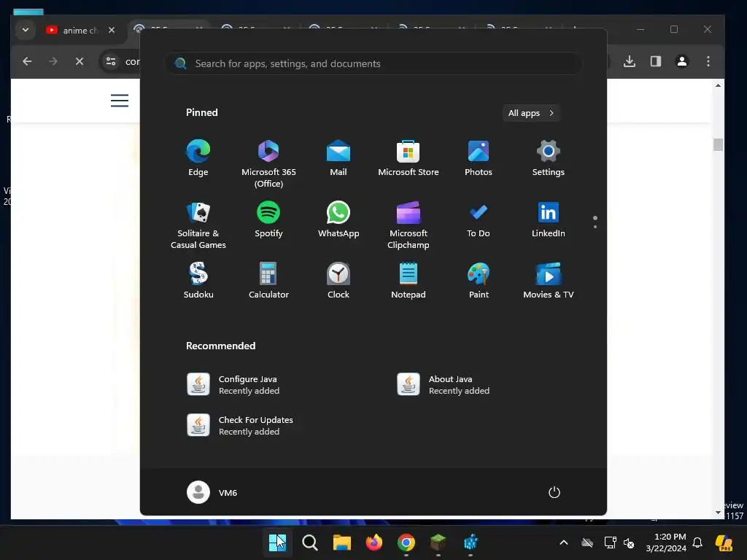Launch Movies & TV
This screenshot has height=560, width=747.
[x=549, y=280]
